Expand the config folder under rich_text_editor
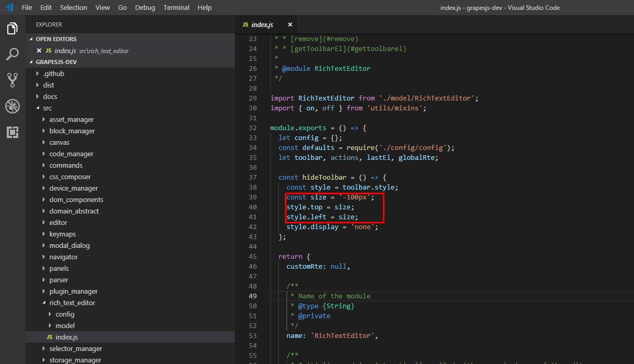 pos(65,314)
